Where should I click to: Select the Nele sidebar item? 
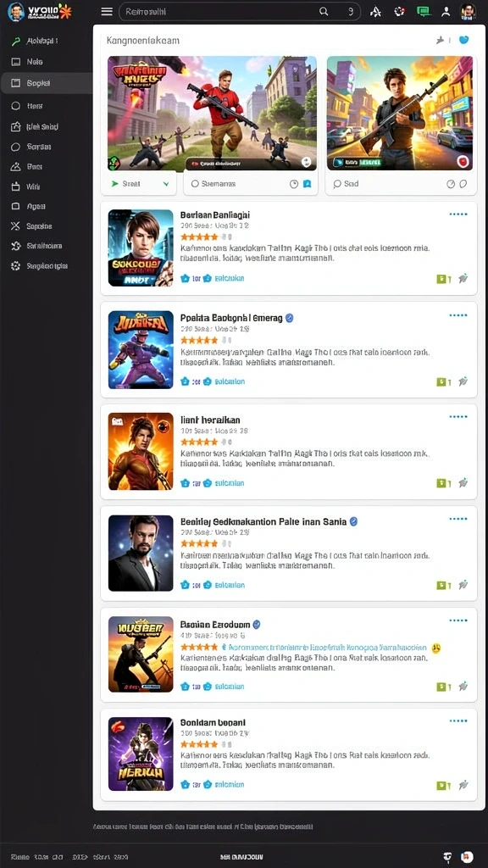point(34,62)
